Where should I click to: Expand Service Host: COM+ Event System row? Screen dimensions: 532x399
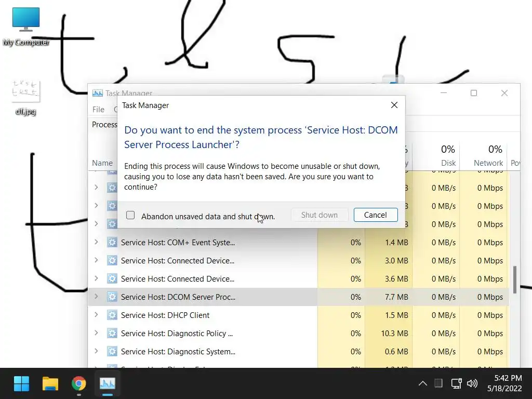pos(96,242)
